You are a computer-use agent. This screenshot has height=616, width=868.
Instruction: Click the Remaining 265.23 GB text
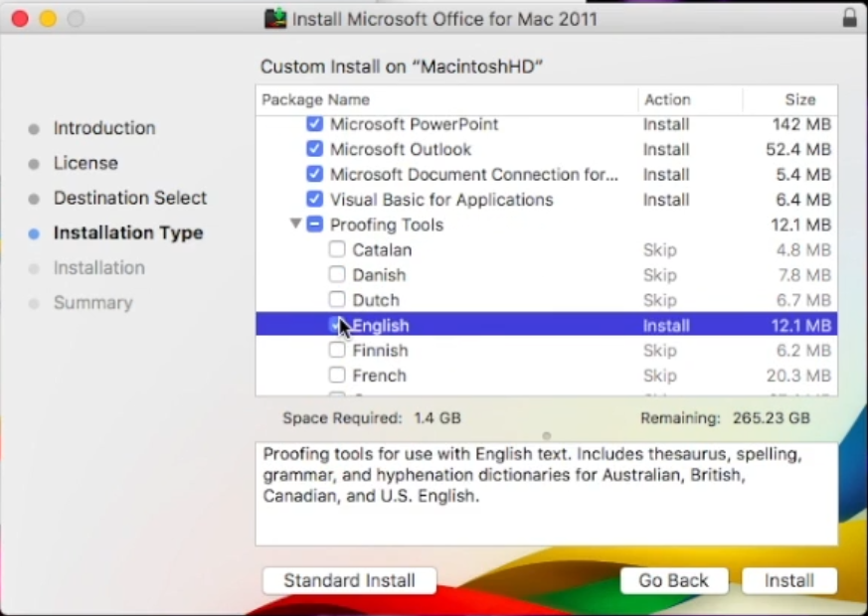[x=725, y=418]
